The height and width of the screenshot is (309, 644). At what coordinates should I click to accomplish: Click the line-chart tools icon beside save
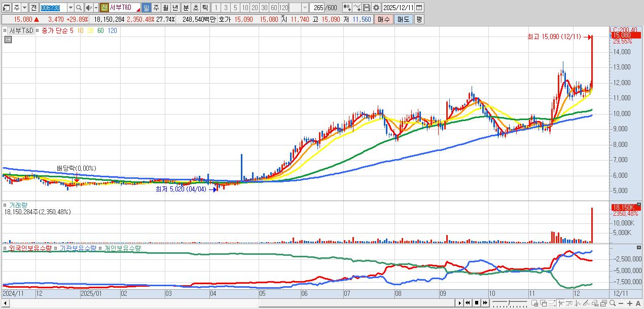pyautogui.click(x=357, y=8)
